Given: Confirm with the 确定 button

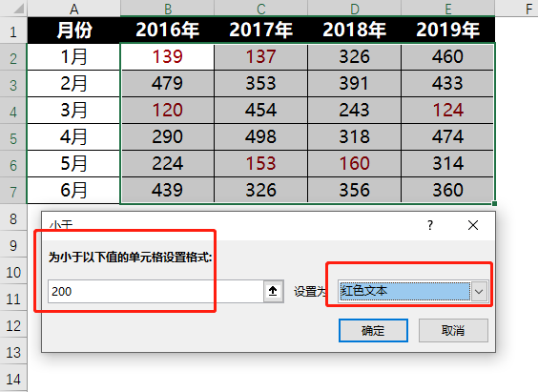Looking at the screenshot, I should click(373, 331).
